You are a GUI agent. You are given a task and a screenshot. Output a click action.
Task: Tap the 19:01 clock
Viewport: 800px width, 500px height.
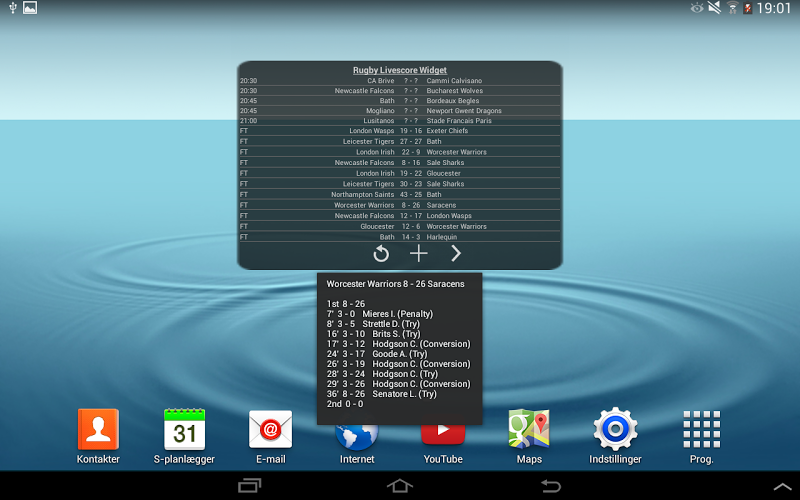pos(773,8)
